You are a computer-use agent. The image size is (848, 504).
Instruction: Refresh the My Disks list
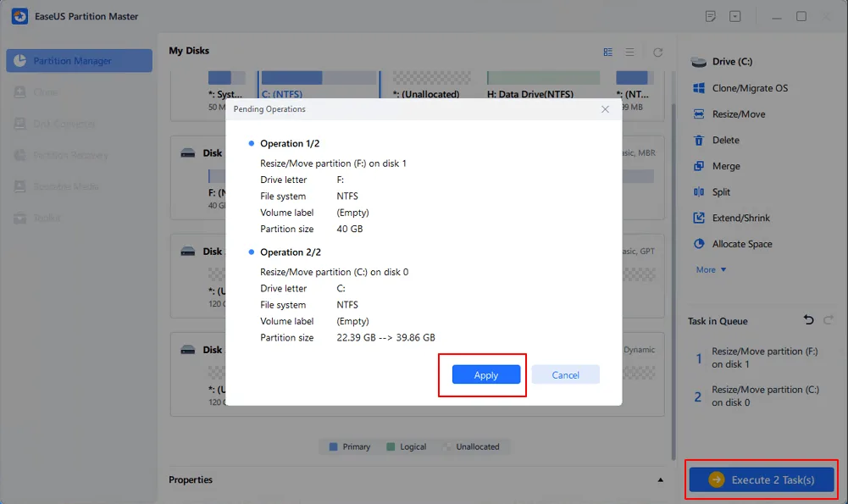(657, 52)
